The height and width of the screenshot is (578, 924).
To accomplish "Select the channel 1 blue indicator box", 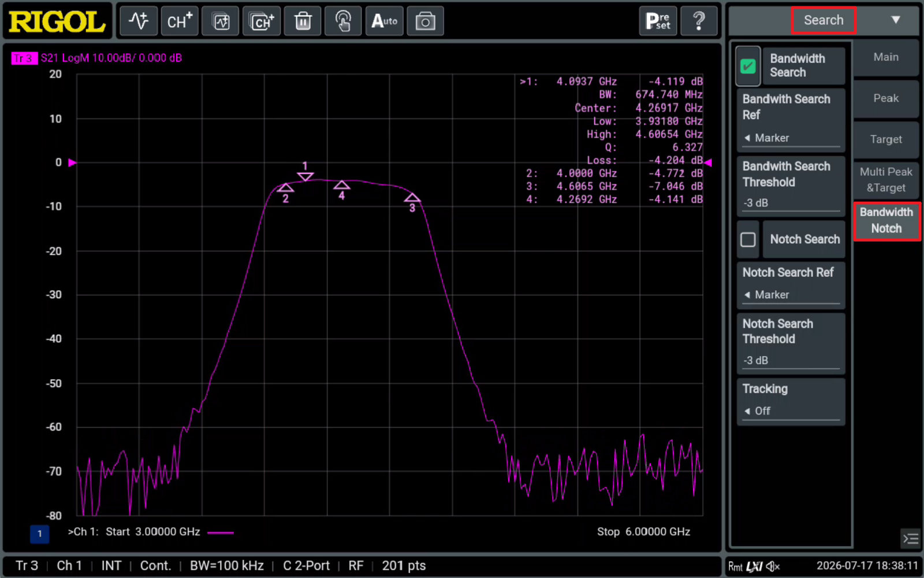I will [39, 533].
